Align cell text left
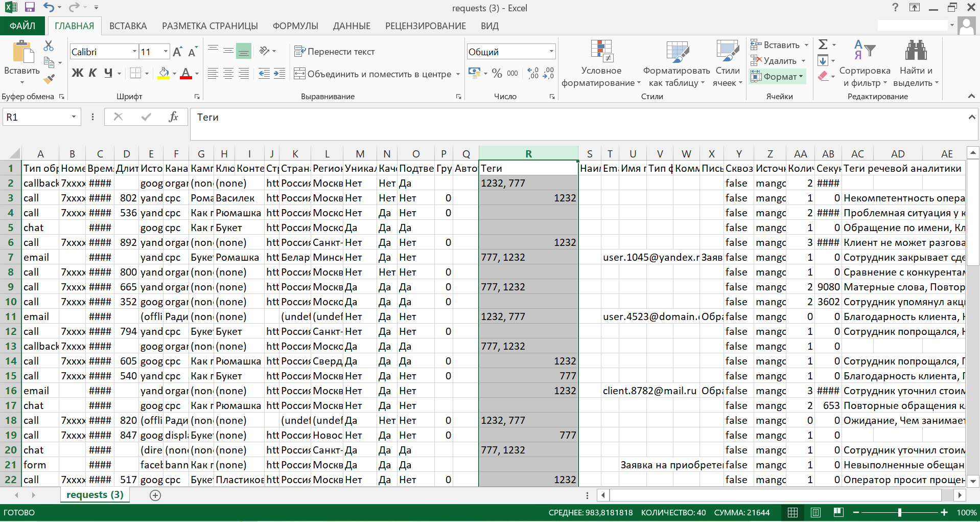Viewport: 980px width, 522px height. (213, 74)
